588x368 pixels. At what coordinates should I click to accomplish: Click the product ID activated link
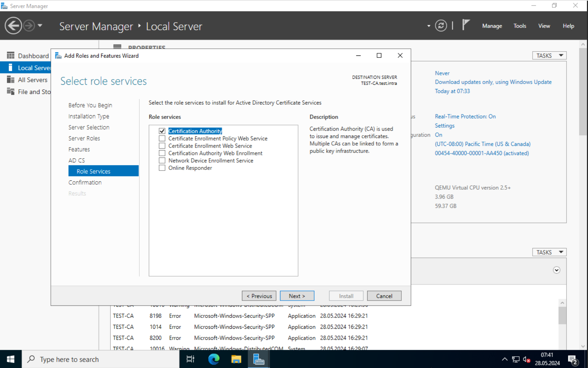[482, 153]
